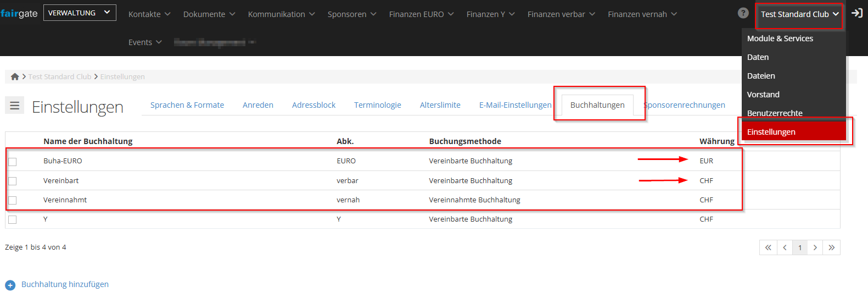Switch to the Terminologie tab
Screen dimensions: 868x303
point(377,105)
